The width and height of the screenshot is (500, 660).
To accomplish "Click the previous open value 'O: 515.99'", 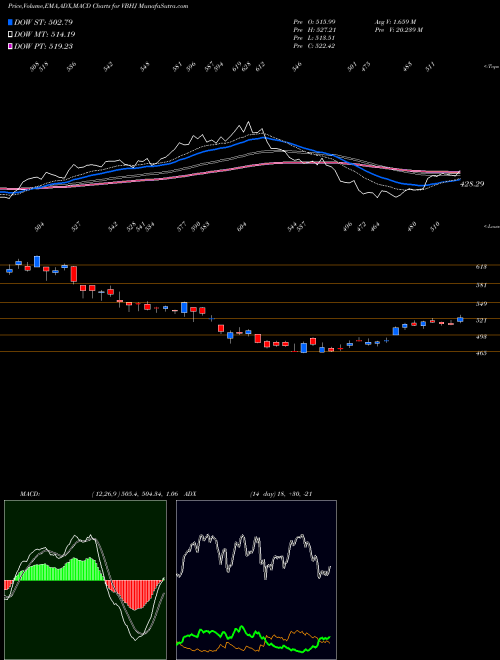I will tap(323, 21).
